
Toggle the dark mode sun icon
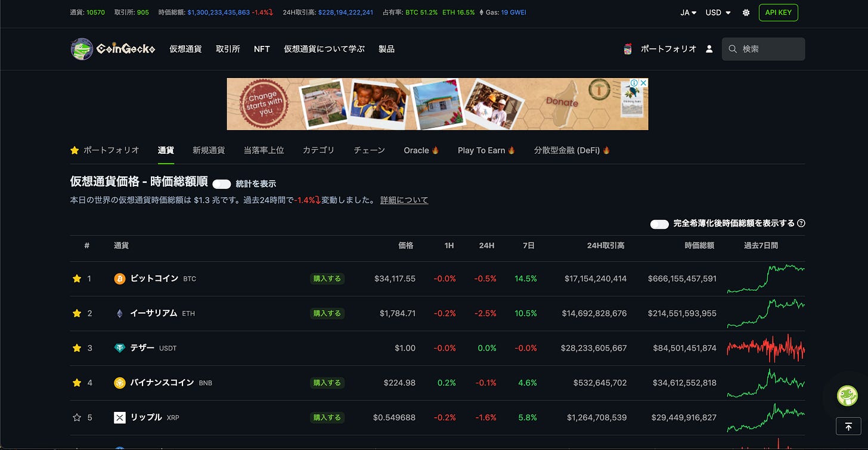[746, 13]
